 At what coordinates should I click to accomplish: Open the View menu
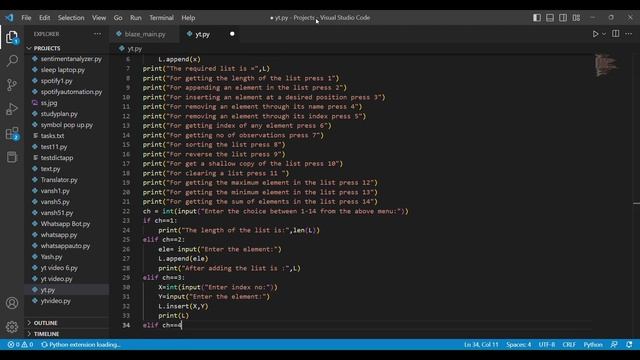[99, 18]
